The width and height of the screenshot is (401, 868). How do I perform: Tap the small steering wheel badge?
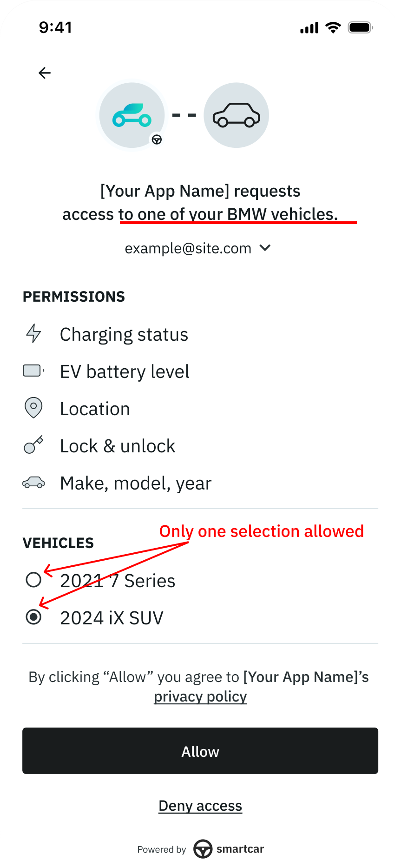157,139
